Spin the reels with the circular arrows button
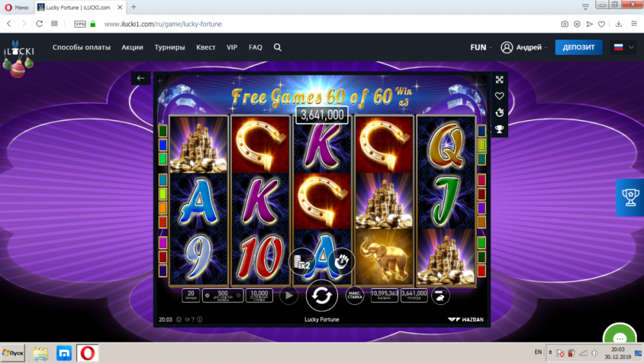This screenshot has width=644, height=363. pyautogui.click(x=321, y=295)
